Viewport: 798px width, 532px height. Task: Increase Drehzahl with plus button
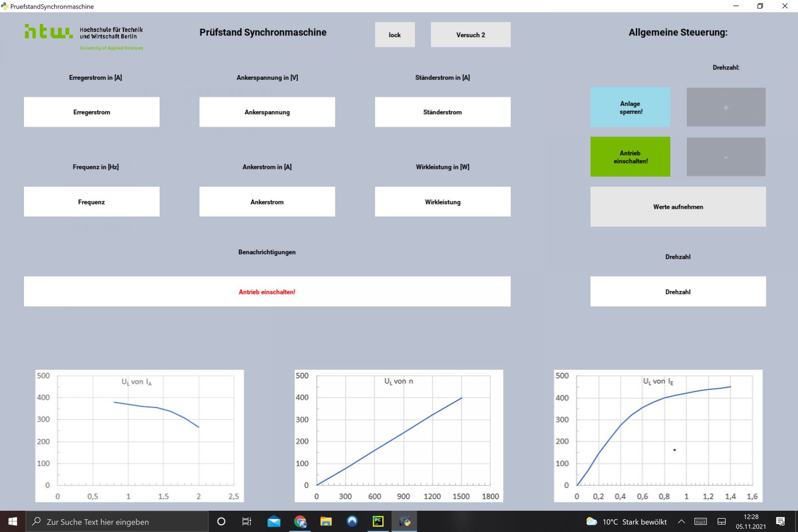pyautogui.click(x=726, y=107)
